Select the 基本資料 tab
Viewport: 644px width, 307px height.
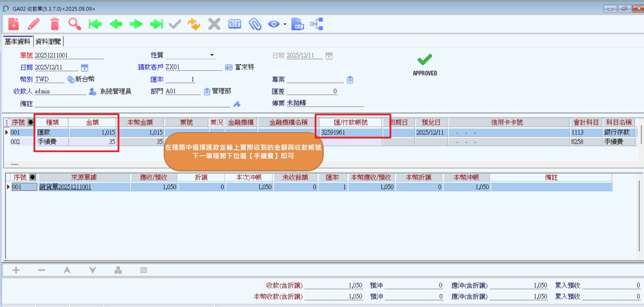(17, 42)
